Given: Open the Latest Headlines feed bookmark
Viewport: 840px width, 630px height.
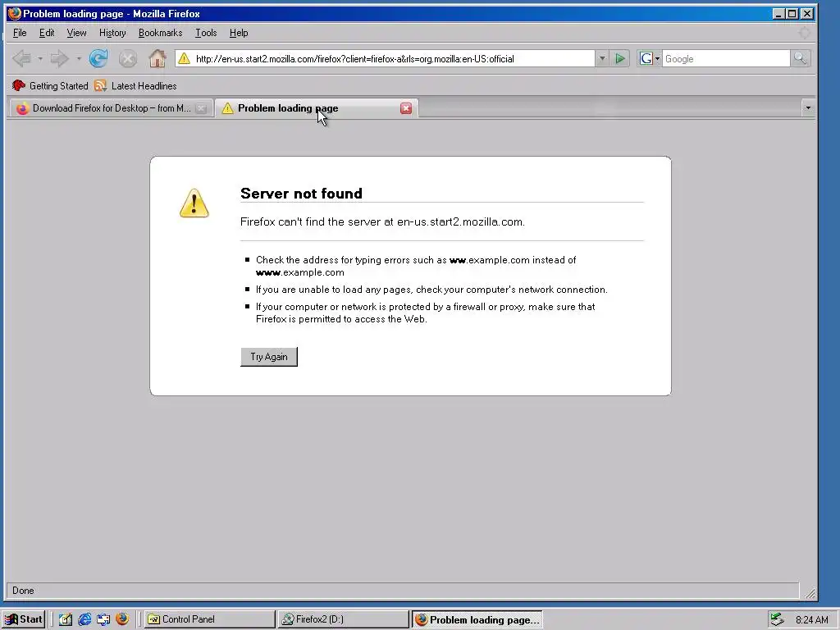Looking at the screenshot, I should click(135, 85).
